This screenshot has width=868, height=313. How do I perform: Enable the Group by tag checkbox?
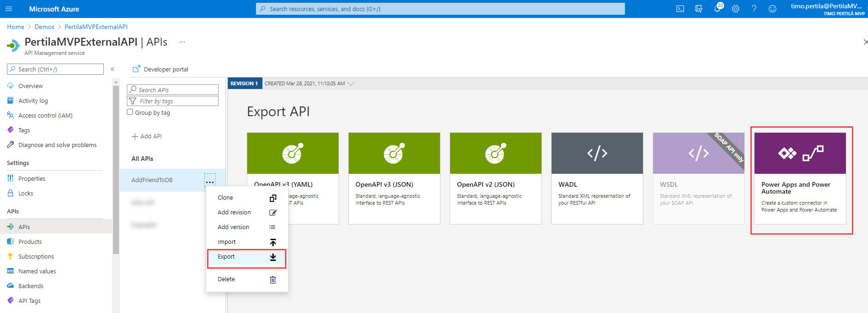(x=130, y=112)
